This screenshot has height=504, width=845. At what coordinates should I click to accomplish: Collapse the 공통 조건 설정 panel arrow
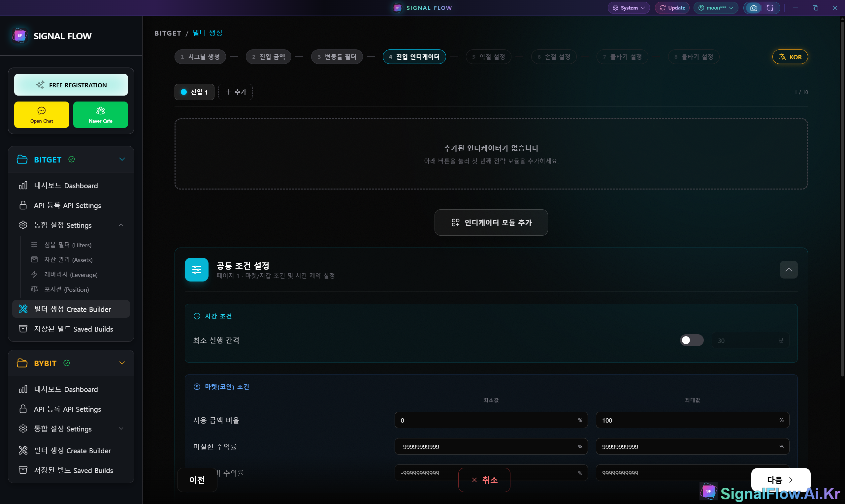point(789,269)
